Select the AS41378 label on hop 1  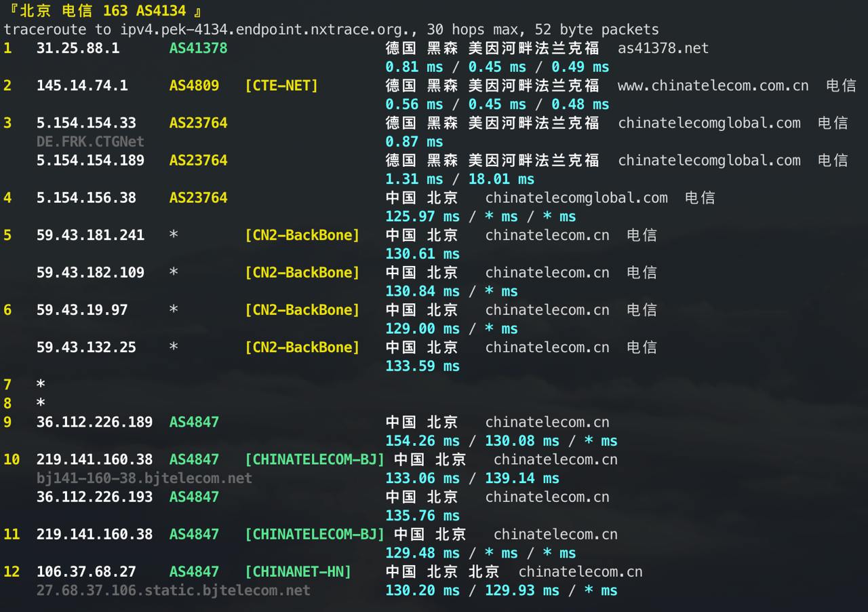tap(197, 48)
